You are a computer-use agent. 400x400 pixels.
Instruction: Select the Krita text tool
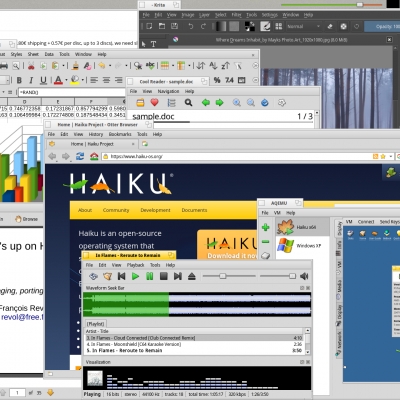click(x=153, y=44)
